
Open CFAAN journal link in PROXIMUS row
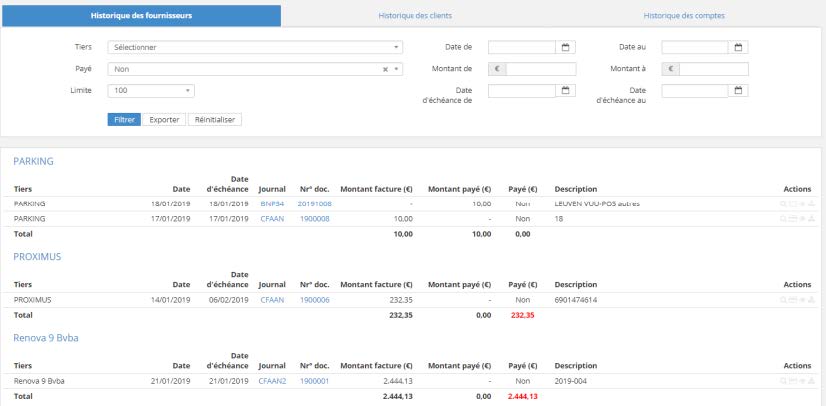[x=272, y=300]
